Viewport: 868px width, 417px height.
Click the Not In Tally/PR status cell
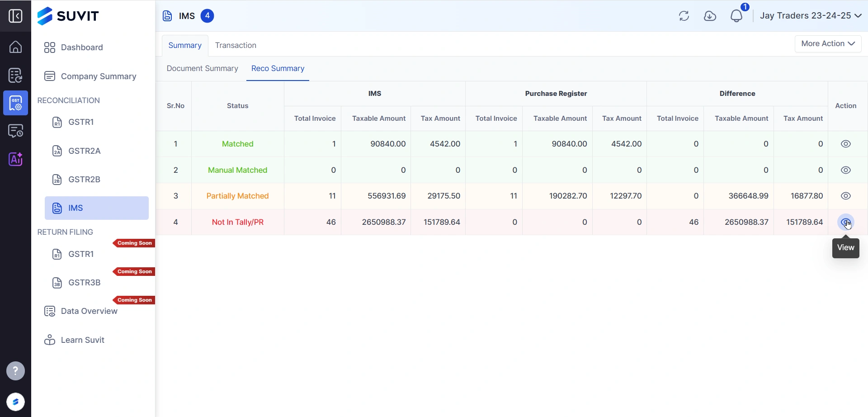(x=237, y=222)
